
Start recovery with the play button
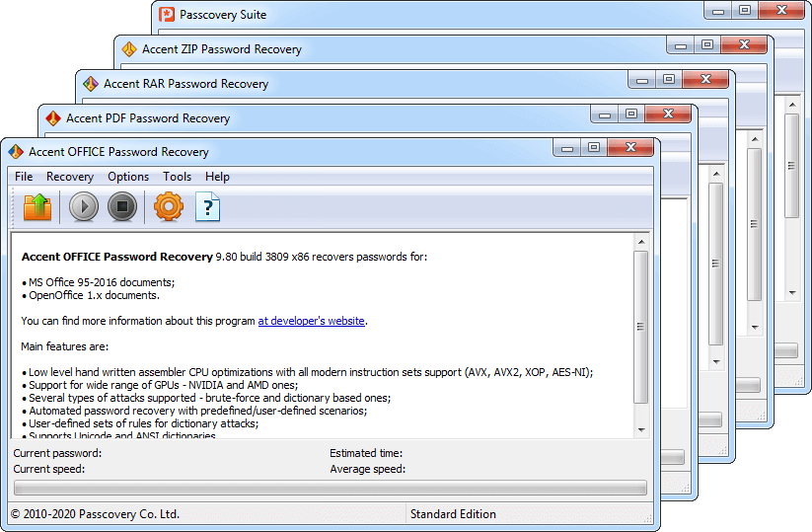[x=84, y=206]
